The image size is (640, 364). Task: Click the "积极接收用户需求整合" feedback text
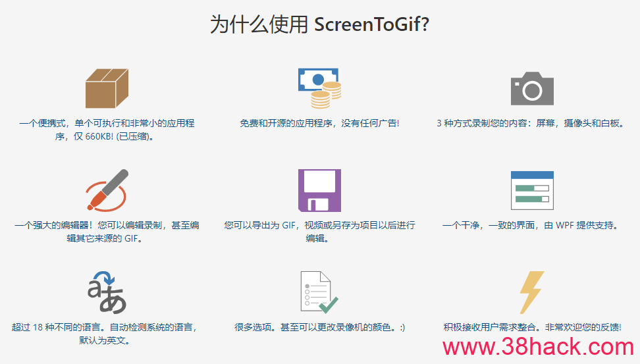point(532,327)
